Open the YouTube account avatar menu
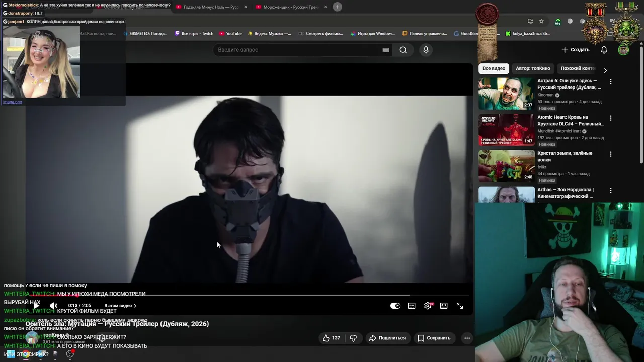 [623, 50]
